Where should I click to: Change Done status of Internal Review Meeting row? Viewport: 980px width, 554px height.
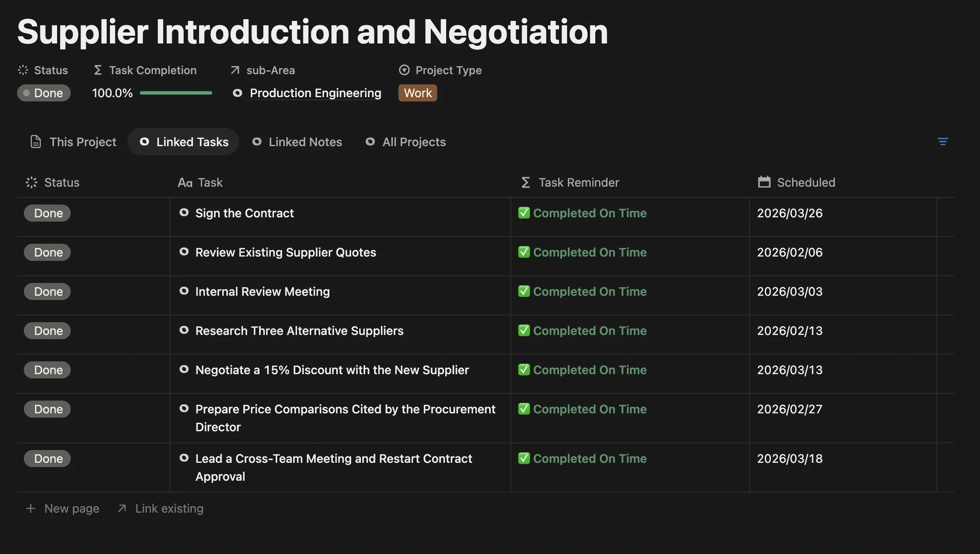[47, 291]
